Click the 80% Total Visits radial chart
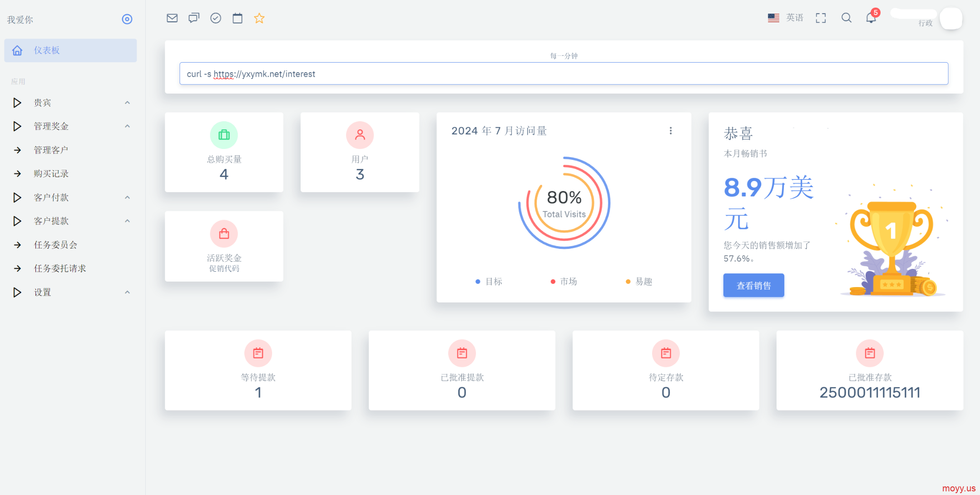Image resolution: width=980 pixels, height=495 pixels. pyautogui.click(x=564, y=203)
